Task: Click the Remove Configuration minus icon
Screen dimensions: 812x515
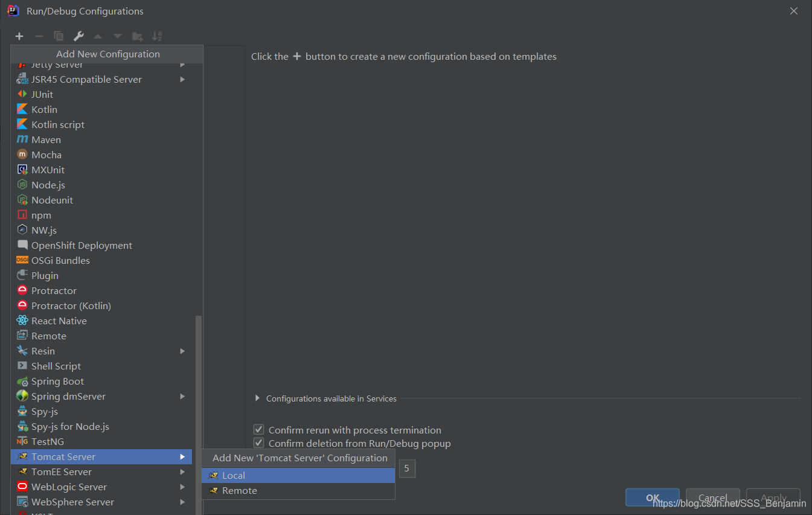Action: (x=39, y=36)
